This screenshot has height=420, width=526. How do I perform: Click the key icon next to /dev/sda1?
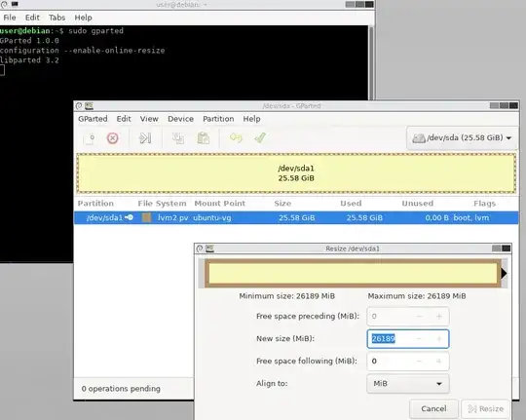(130, 217)
